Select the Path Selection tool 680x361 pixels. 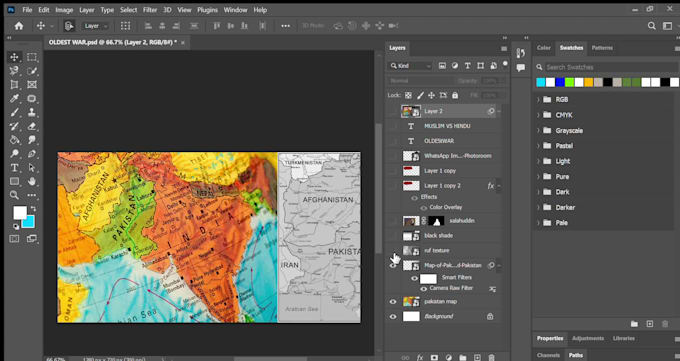(x=32, y=167)
